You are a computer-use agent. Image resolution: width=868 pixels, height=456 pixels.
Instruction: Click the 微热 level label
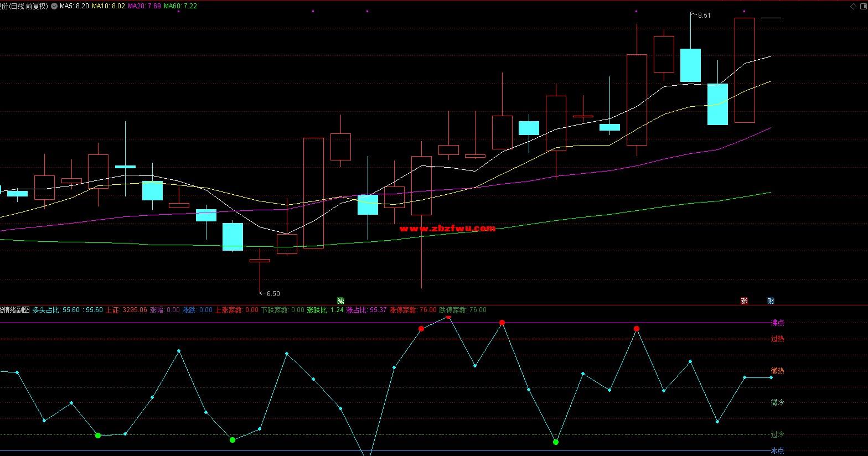(777, 371)
